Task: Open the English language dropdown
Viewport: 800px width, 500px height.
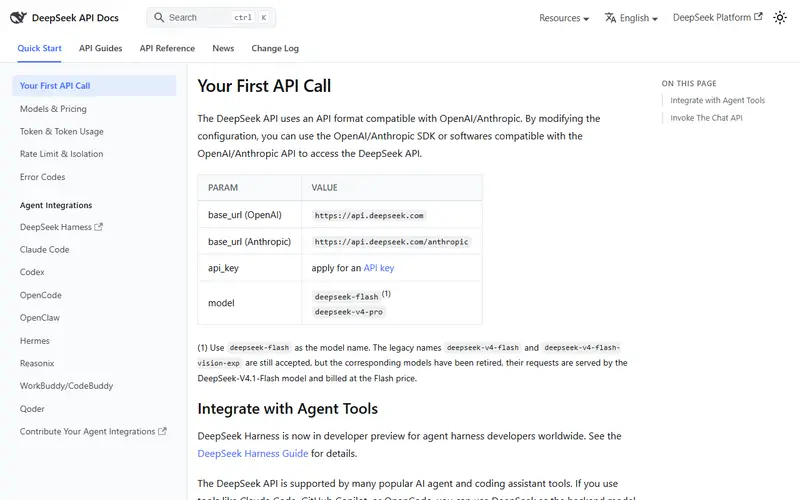Action: pos(631,18)
